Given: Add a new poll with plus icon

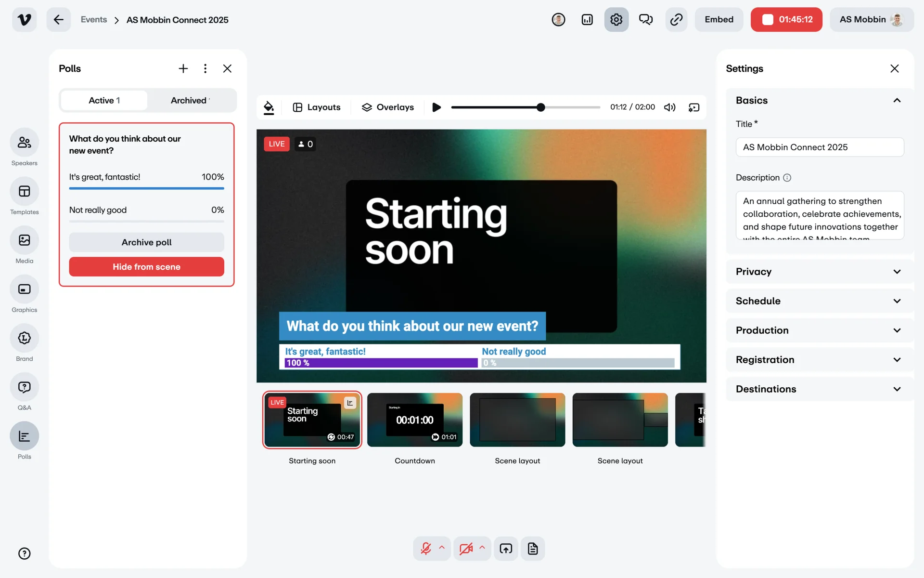Looking at the screenshot, I should tap(183, 68).
